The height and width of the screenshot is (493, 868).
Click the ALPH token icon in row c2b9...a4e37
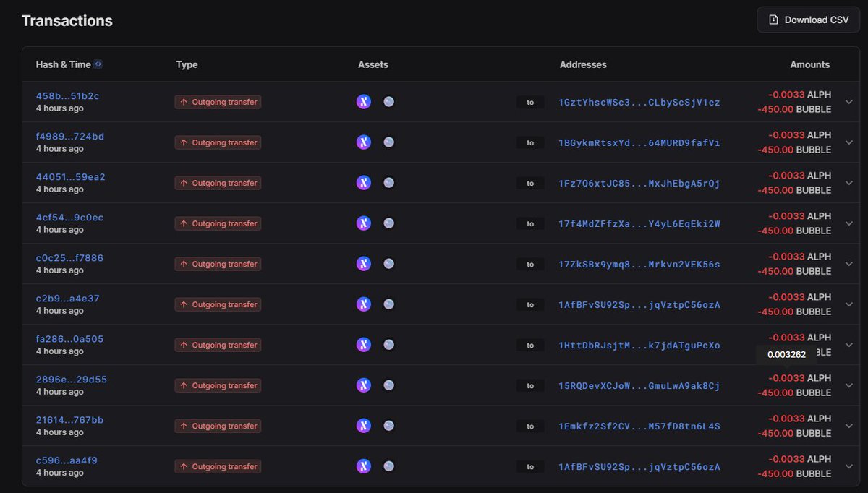364,304
